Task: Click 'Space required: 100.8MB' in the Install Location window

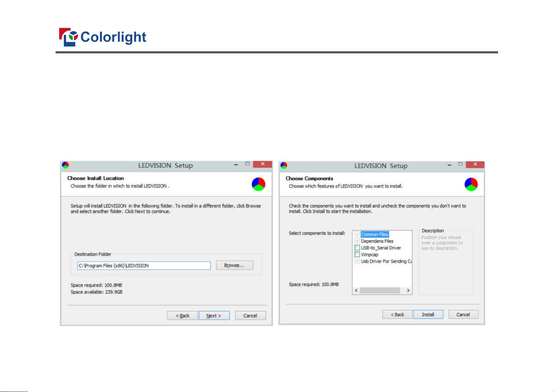Action: tap(96, 285)
